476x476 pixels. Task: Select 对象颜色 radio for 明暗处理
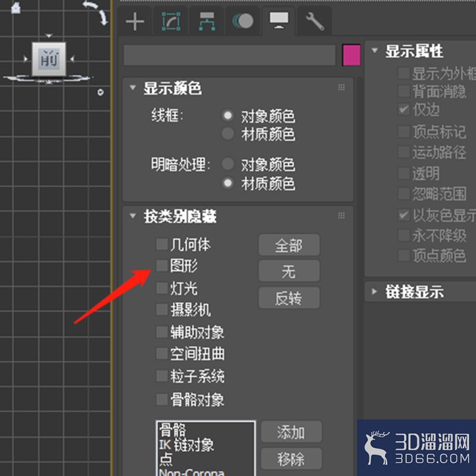228,164
